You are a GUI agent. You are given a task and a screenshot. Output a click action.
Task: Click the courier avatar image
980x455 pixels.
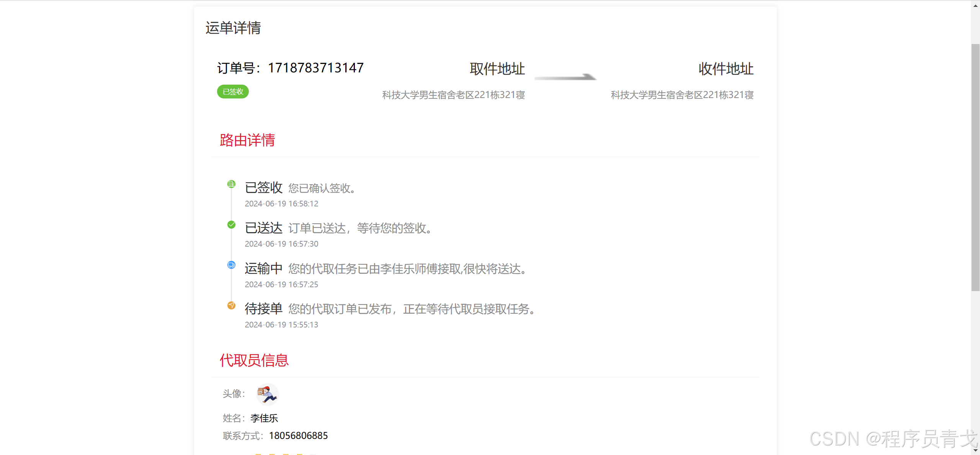267,394
